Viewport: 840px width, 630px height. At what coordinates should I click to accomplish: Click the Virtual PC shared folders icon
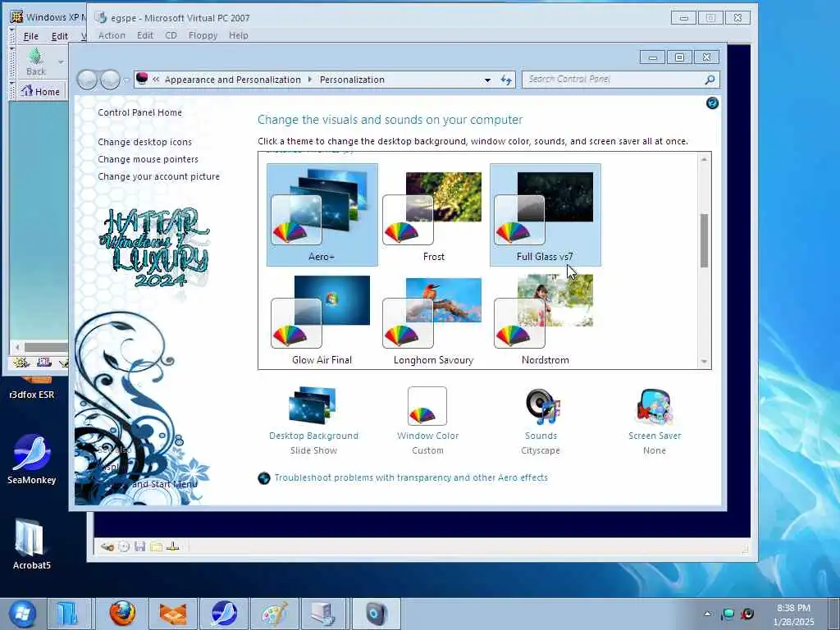(156, 547)
